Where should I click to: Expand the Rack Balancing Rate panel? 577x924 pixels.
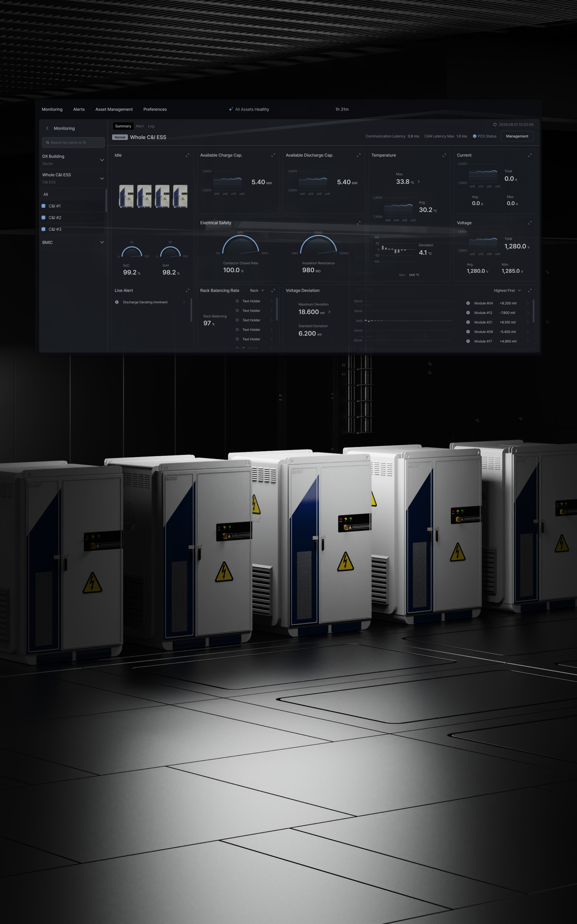pos(273,291)
